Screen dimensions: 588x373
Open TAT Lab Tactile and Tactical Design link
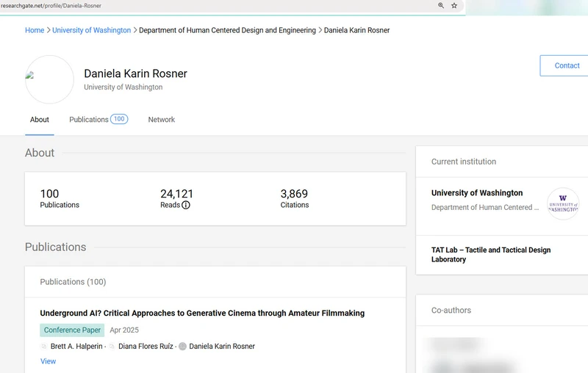tap(491, 255)
